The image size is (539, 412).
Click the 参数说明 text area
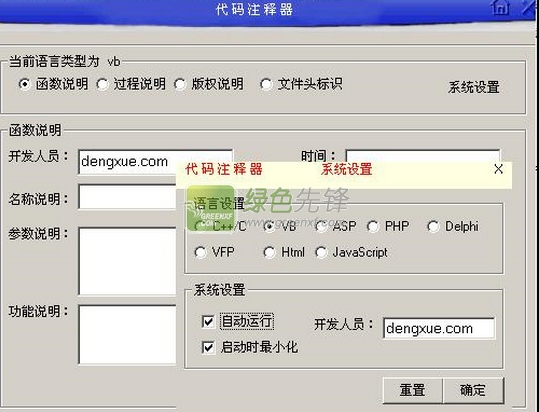pos(127,261)
